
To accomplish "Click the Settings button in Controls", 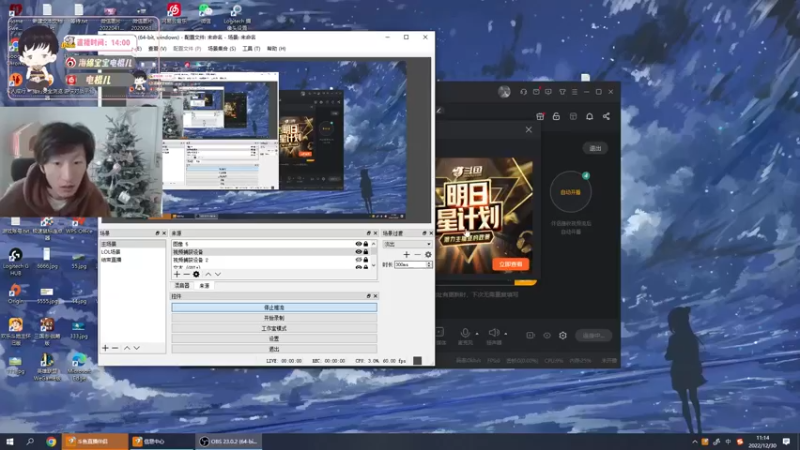I will pyautogui.click(x=274, y=338).
